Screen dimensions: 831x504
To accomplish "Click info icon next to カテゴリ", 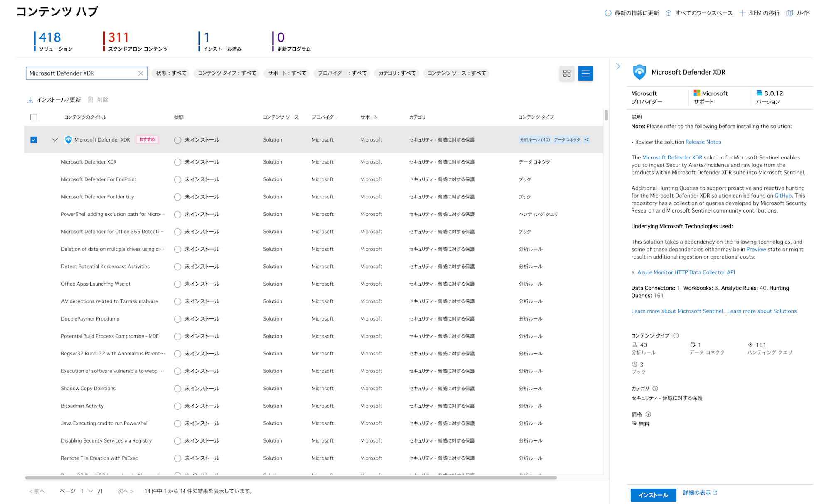I will point(655,389).
